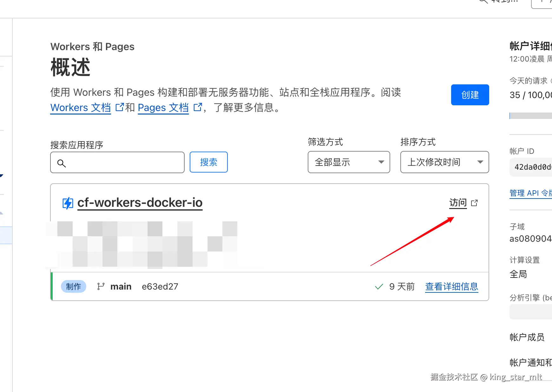This screenshot has width=552, height=392.
Task: Click the search magnifier icon in top bar
Action: click(x=483, y=1)
